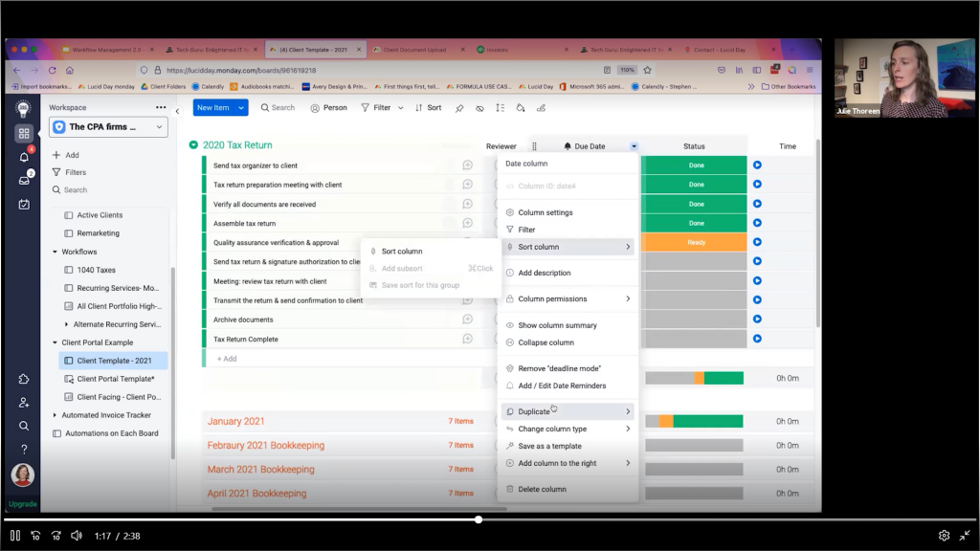Click the Sort button in toolbar

tap(428, 108)
